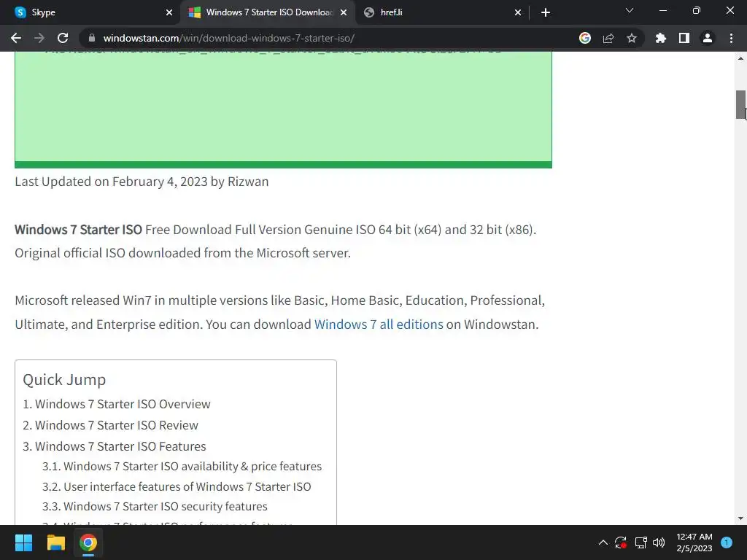Screen dimensions: 747x560
Task: Open File Explorer from the taskbar
Action: click(x=55, y=542)
